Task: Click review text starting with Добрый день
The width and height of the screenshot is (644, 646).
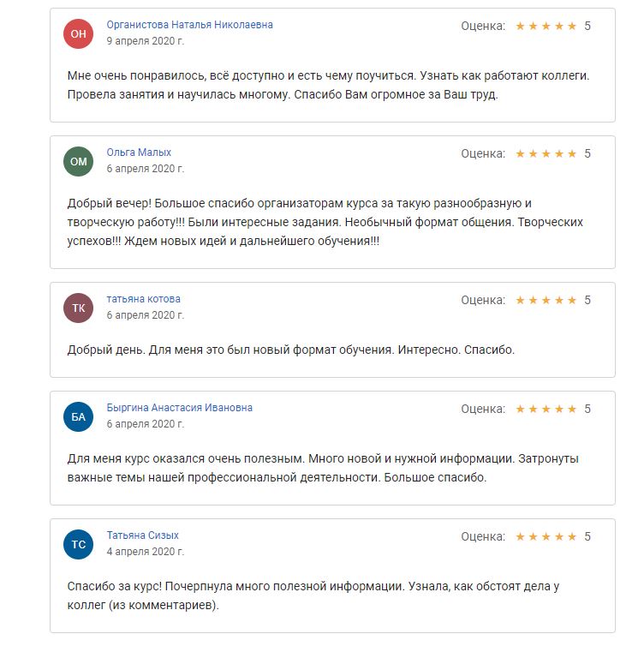Action: click(x=290, y=350)
